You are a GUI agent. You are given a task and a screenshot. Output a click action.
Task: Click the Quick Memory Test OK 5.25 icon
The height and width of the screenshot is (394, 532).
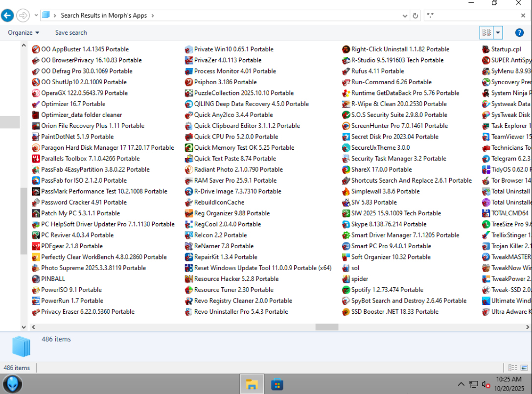188,148
